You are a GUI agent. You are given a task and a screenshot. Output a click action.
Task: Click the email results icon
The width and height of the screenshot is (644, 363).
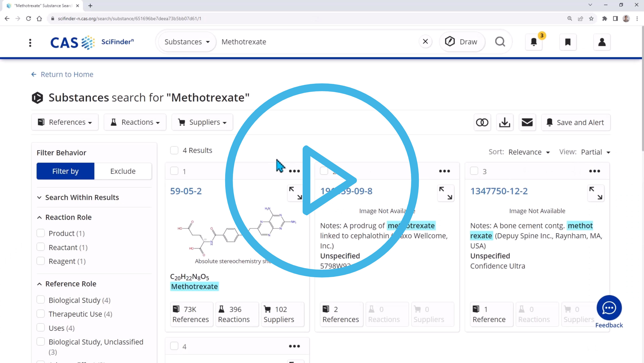[527, 122]
